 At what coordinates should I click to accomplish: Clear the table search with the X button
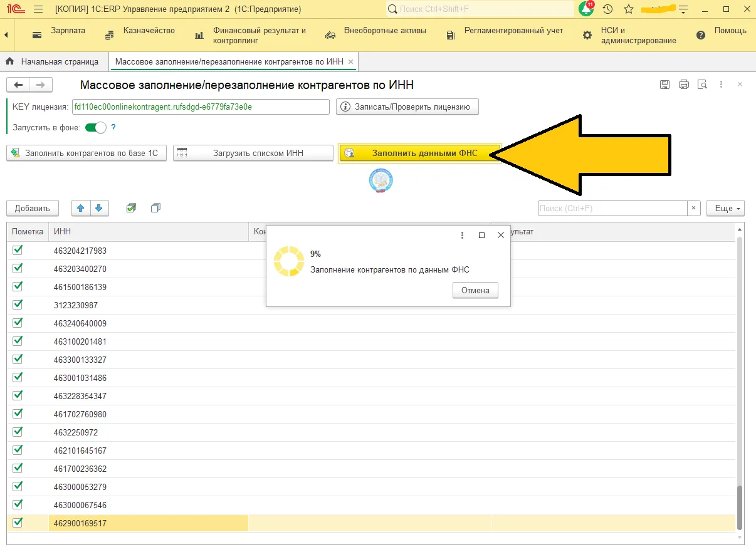694,208
